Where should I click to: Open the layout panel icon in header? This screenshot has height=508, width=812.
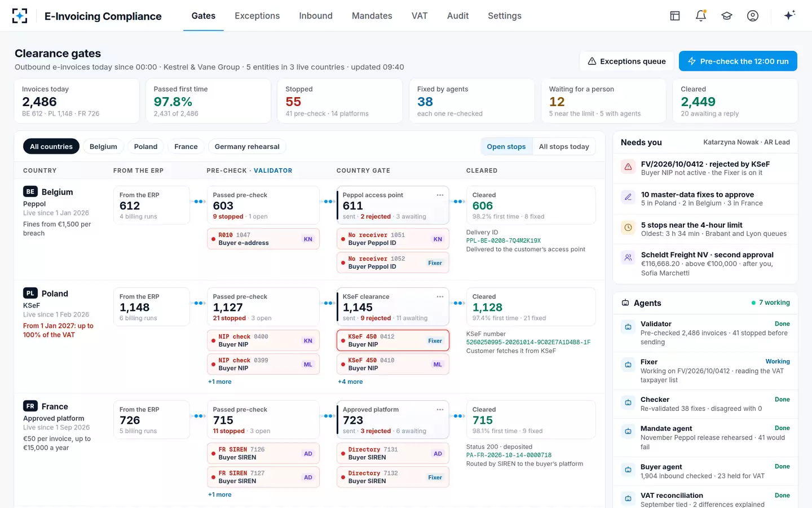pos(675,16)
